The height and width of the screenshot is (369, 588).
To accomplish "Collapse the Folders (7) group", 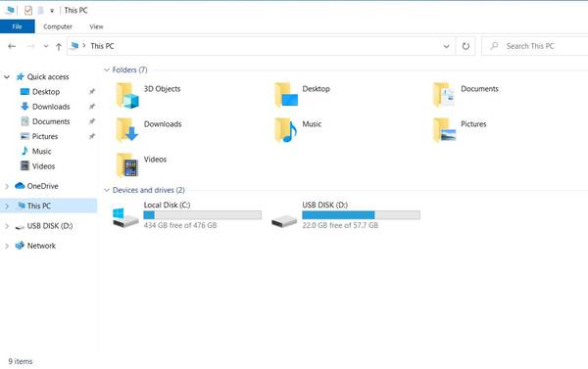I will (x=107, y=70).
